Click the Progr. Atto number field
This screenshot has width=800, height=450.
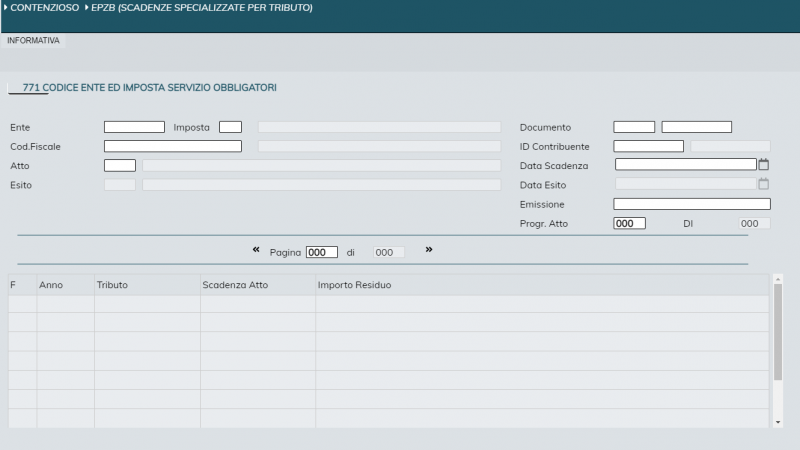pos(629,223)
